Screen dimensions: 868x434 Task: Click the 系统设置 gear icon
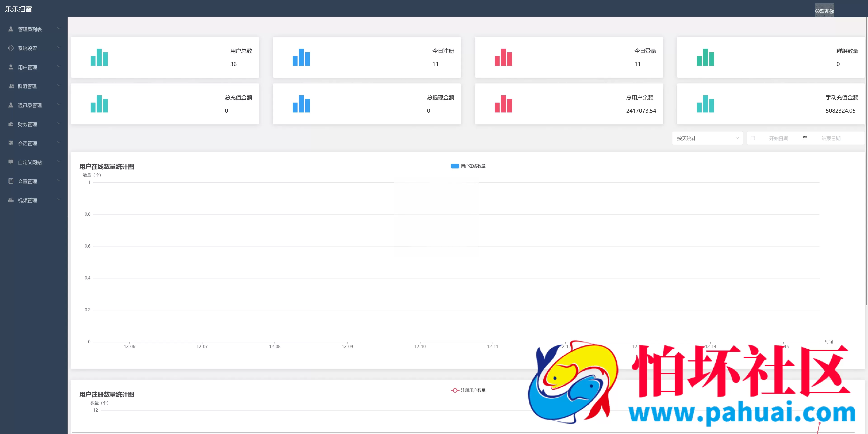11,48
